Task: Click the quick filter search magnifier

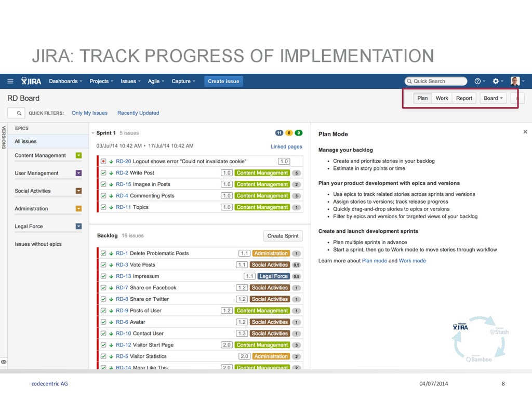Action: (x=19, y=113)
